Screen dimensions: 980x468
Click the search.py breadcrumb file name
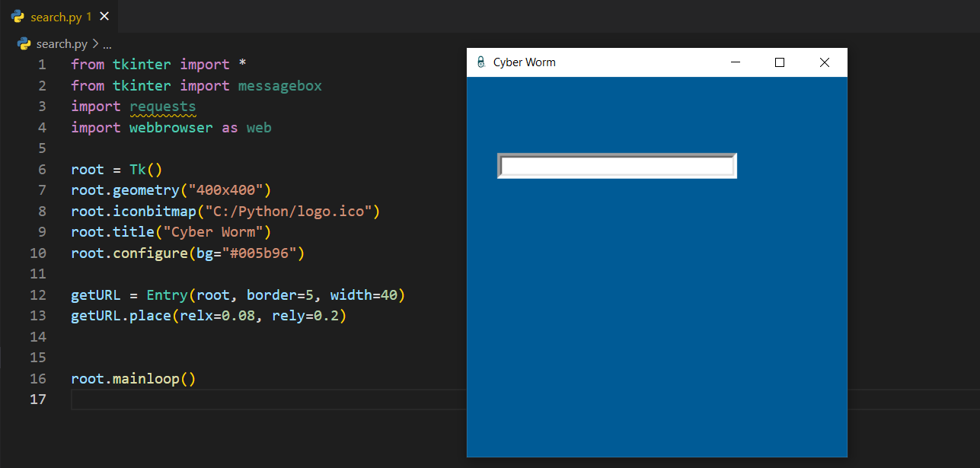[62, 44]
